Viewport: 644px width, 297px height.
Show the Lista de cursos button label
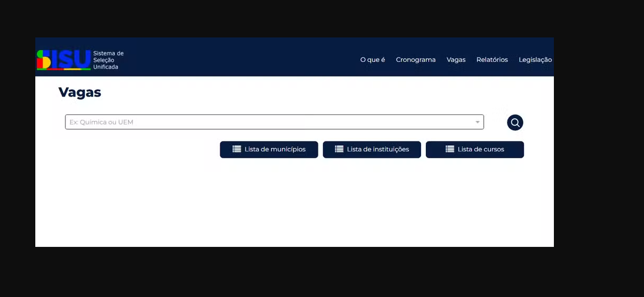pos(481,149)
